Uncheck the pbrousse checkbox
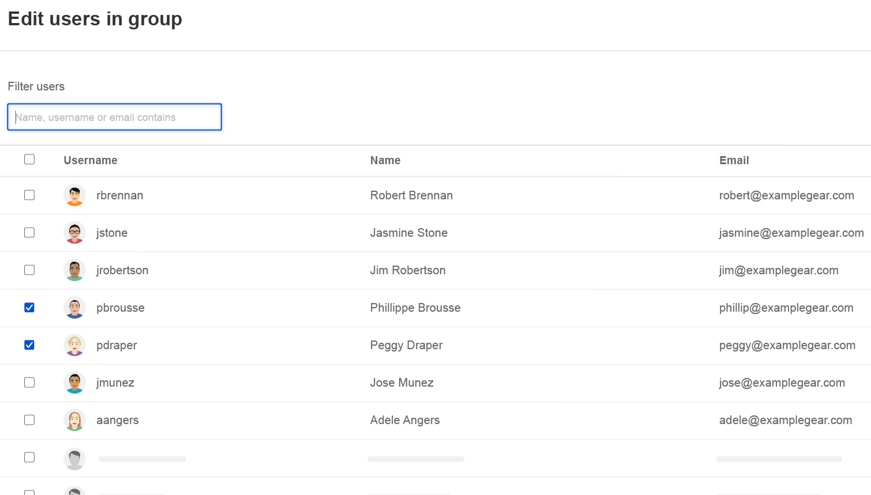Image resolution: width=871 pixels, height=495 pixels. pos(29,307)
